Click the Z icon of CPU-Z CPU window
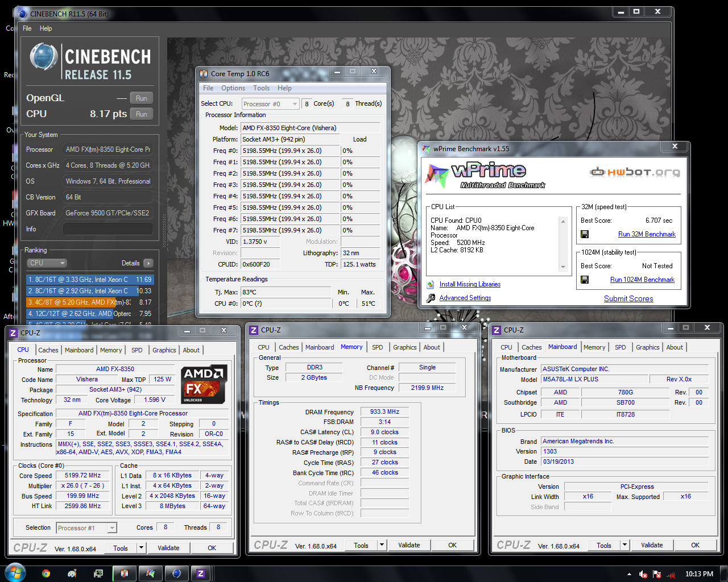The width and height of the screenshot is (728, 582). tap(13, 333)
